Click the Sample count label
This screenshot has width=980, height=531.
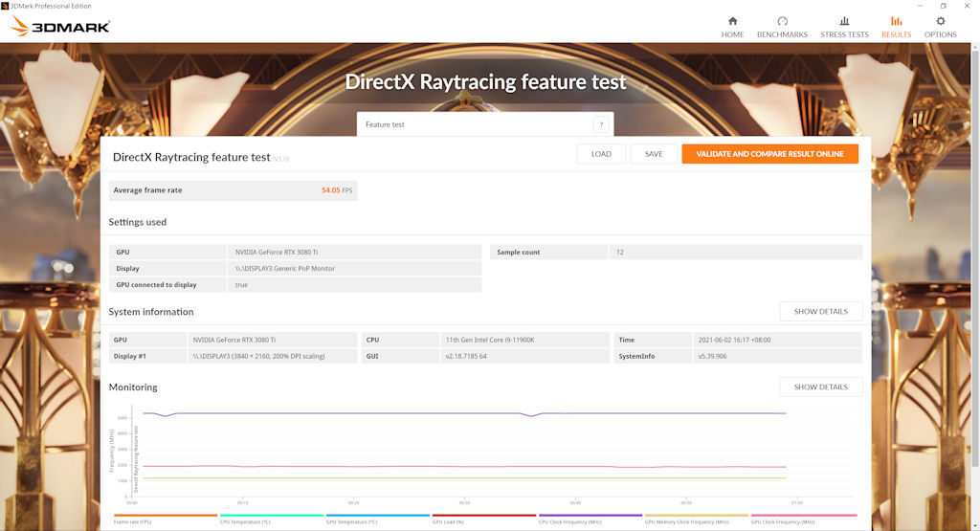518,253
